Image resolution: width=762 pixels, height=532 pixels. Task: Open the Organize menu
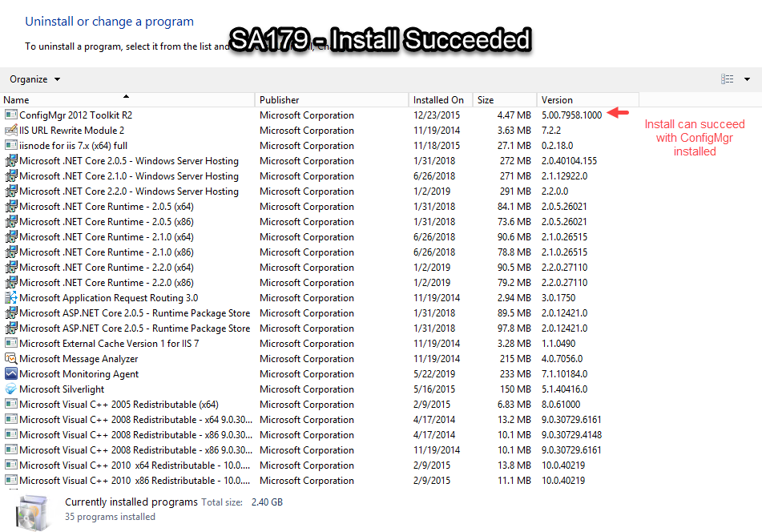point(29,79)
